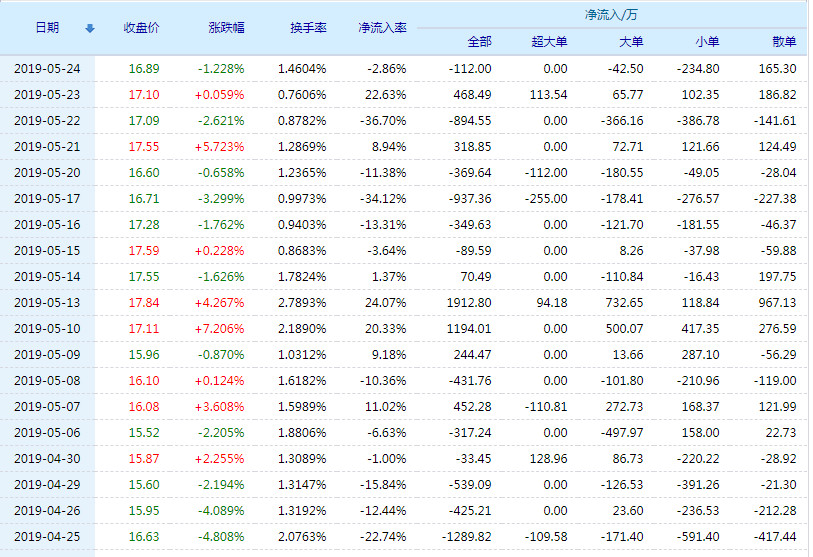Select the date 2019-04-26
Viewport: 813px width, 557px height.
point(47,511)
